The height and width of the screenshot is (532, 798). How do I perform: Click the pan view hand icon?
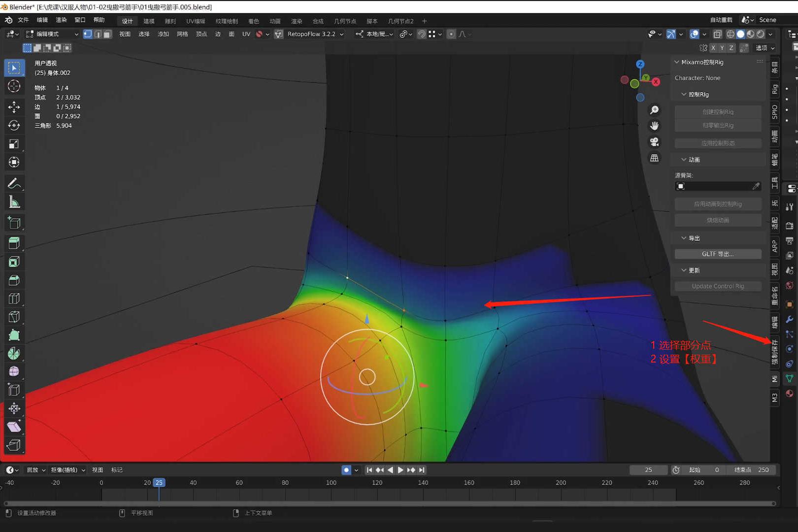click(654, 126)
